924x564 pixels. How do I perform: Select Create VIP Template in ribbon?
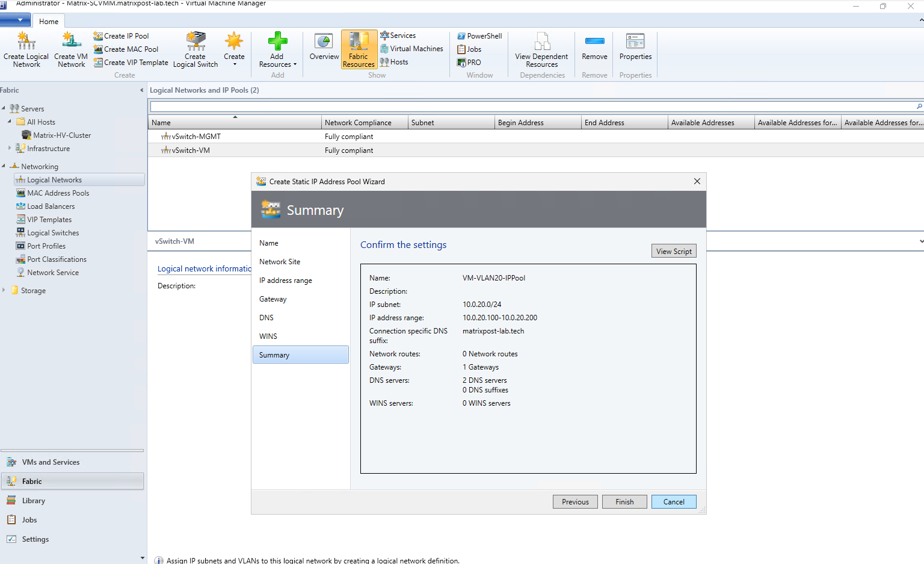point(131,63)
